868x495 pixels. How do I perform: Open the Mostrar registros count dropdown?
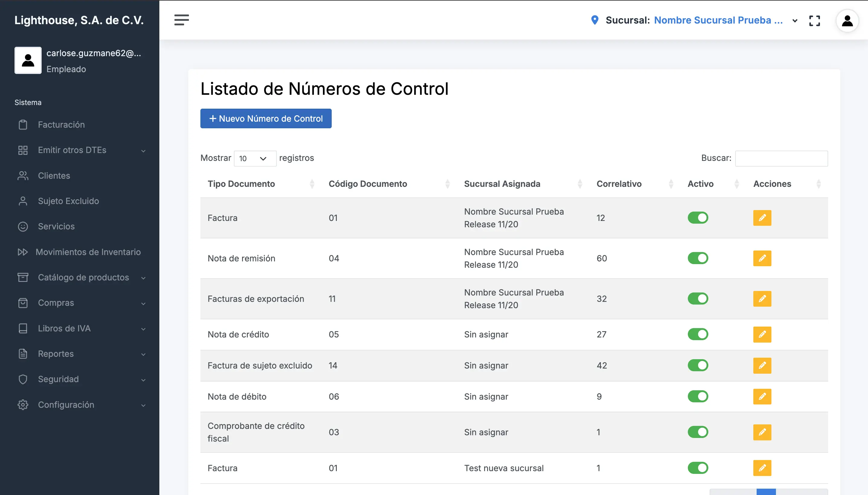coord(255,158)
